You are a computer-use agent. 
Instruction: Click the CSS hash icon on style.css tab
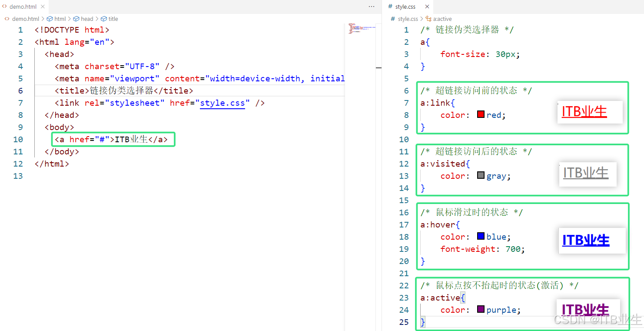point(389,7)
